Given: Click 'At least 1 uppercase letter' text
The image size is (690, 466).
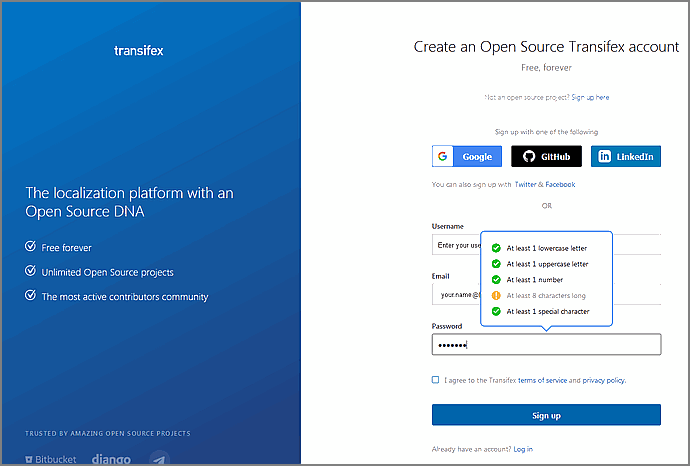Looking at the screenshot, I should [x=547, y=264].
